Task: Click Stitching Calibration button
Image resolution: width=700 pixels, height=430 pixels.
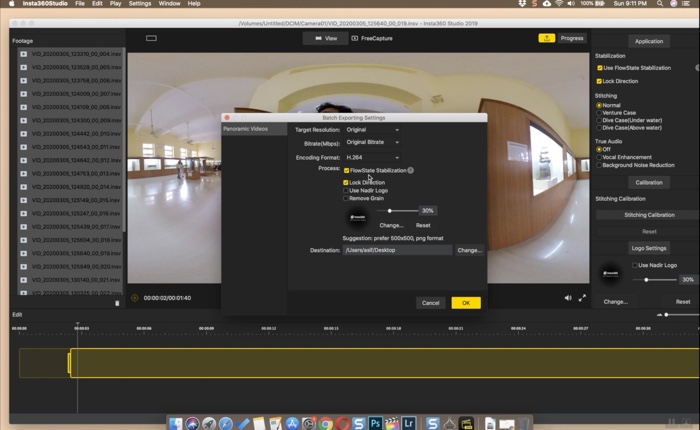Action: pos(649,215)
